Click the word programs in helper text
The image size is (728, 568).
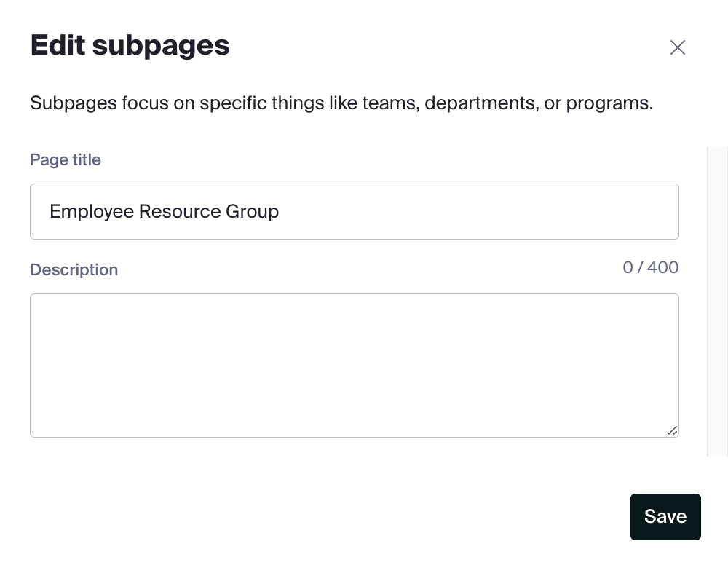(609, 103)
